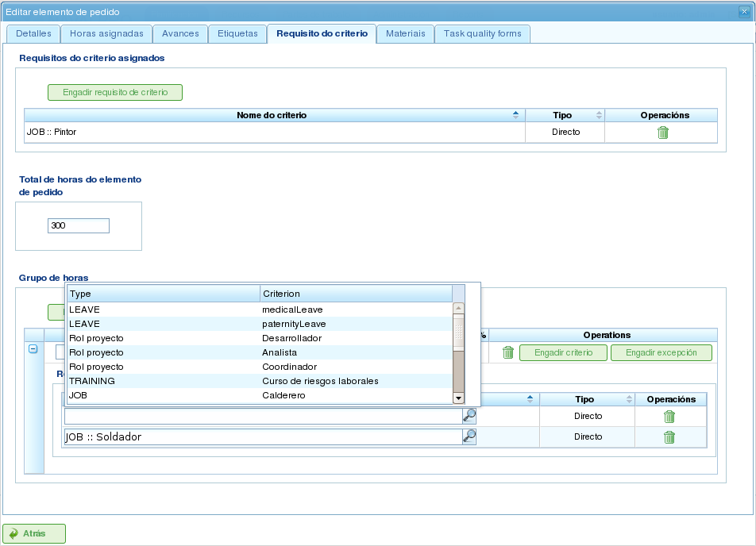Go to the Materiais tab

[405, 33]
